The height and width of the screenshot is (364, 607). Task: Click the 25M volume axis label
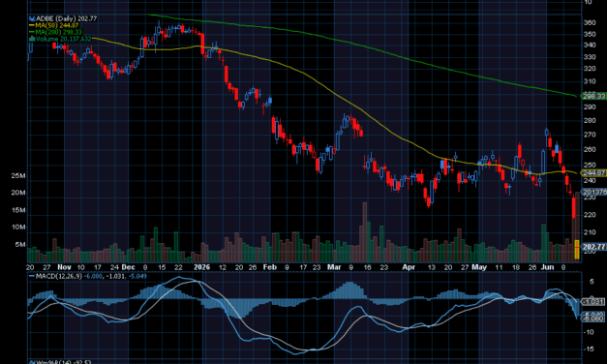point(18,176)
